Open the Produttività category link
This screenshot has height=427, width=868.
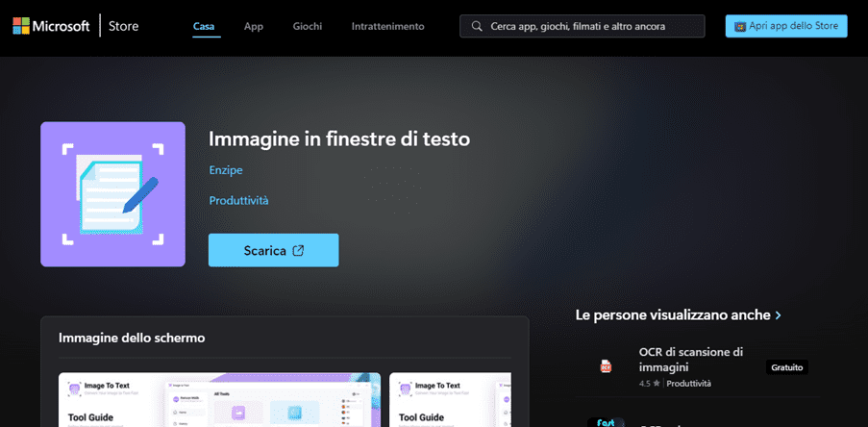pos(238,200)
